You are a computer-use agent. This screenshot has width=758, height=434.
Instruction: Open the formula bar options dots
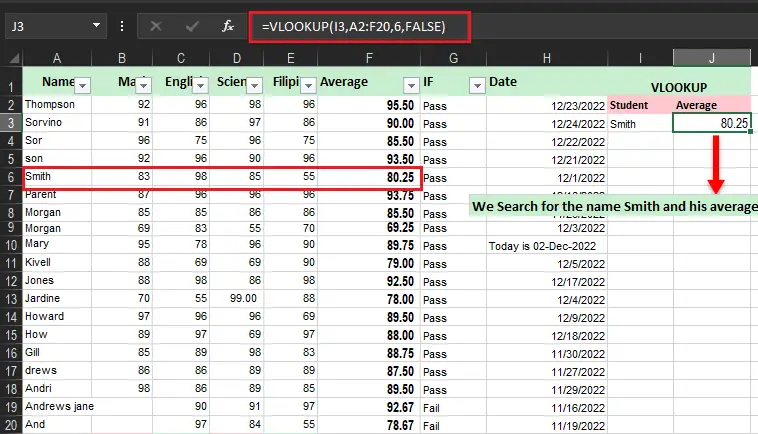pyautogui.click(x=122, y=26)
